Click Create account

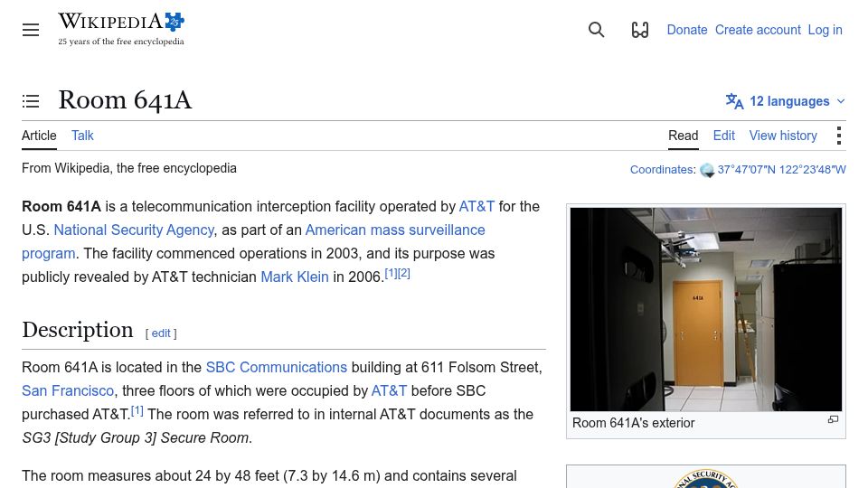(758, 30)
